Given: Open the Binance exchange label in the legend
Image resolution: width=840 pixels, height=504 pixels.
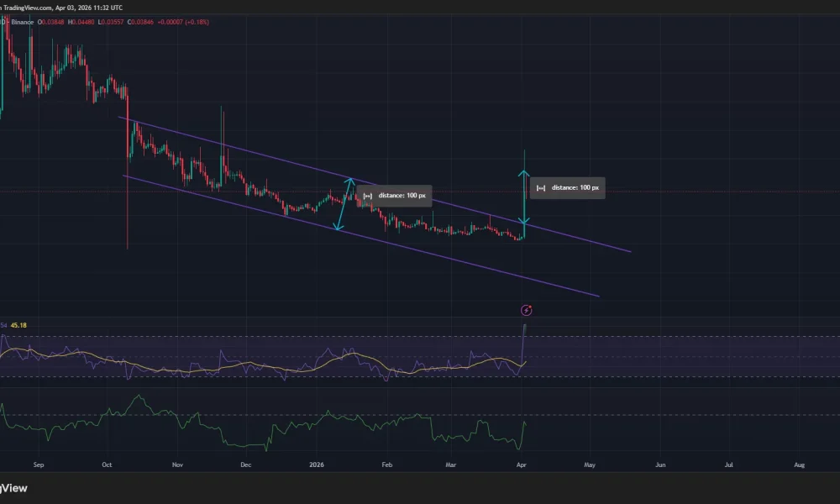Looking at the screenshot, I should [x=22, y=22].
